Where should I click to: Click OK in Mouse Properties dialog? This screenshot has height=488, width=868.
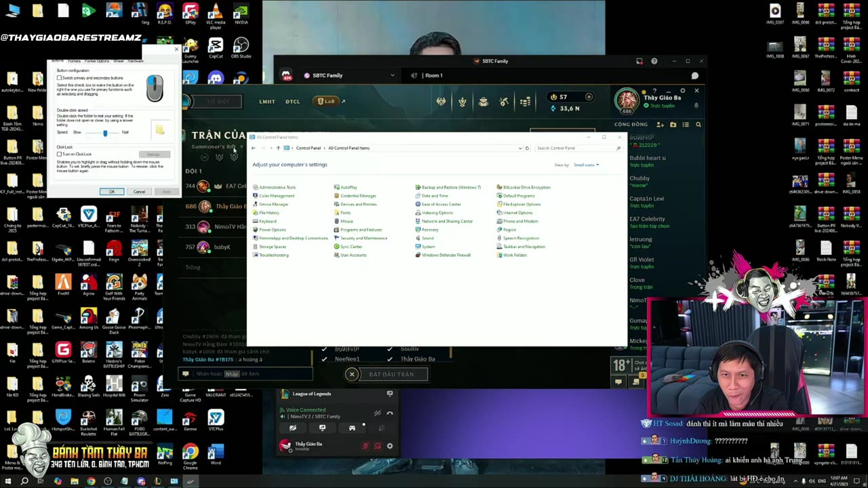tap(112, 192)
